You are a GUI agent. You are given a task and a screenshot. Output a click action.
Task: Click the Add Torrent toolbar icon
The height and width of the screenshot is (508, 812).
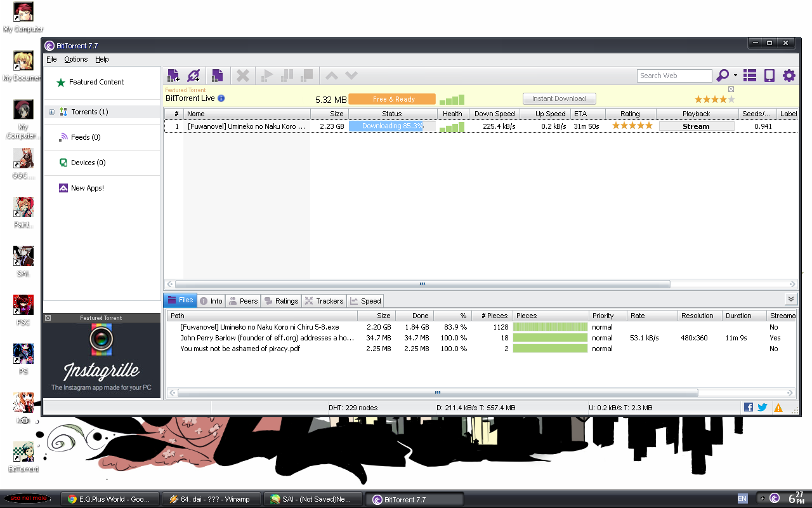point(173,76)
